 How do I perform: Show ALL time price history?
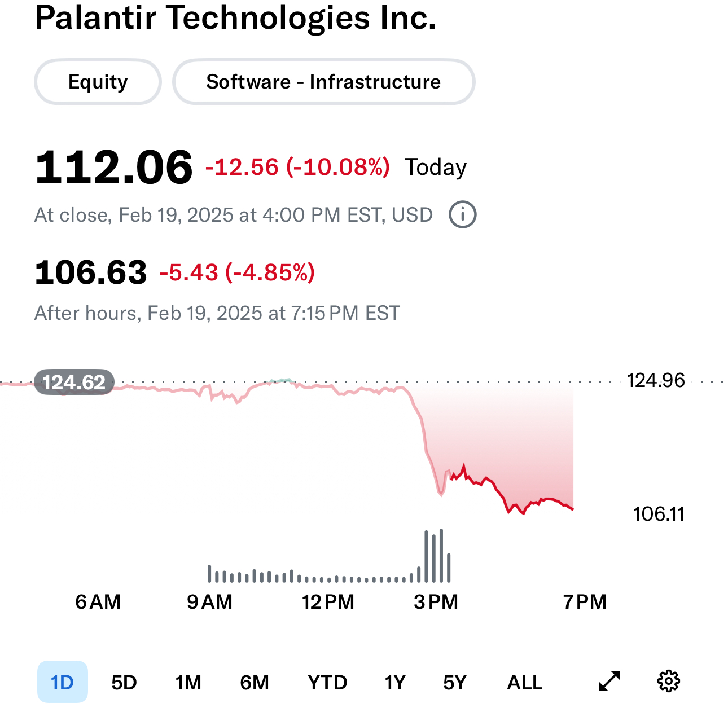point(524,683)
